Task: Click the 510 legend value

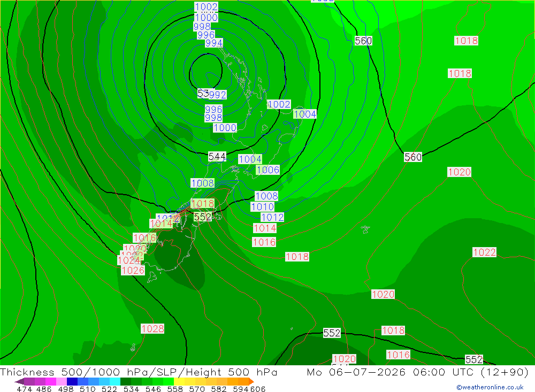Action: [x=87, y=389]
